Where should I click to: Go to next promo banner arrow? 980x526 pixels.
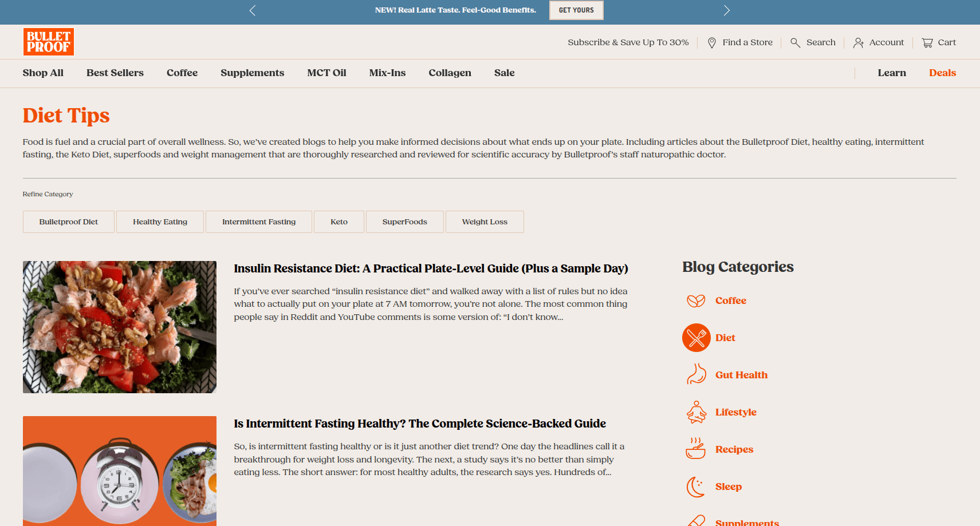click(726, 10)
